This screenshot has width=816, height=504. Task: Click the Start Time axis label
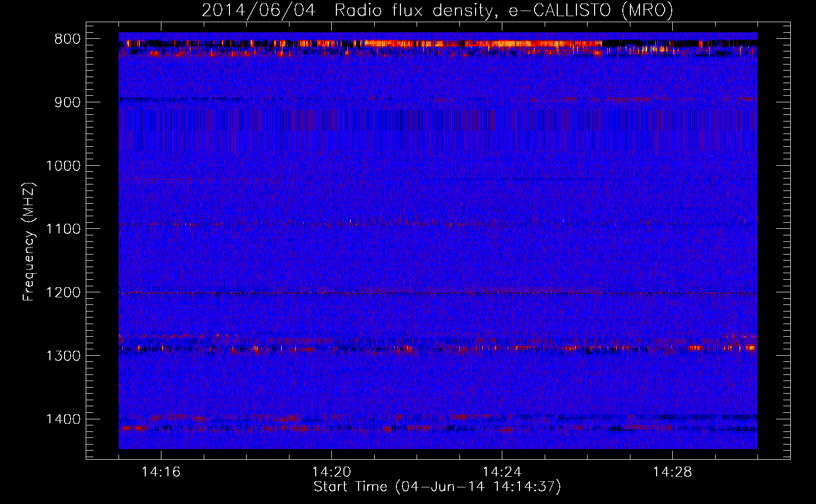[437, 487]
